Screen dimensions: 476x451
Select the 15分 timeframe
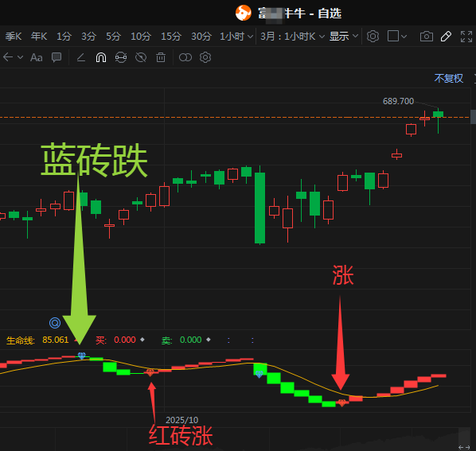[x=171, y=37]
